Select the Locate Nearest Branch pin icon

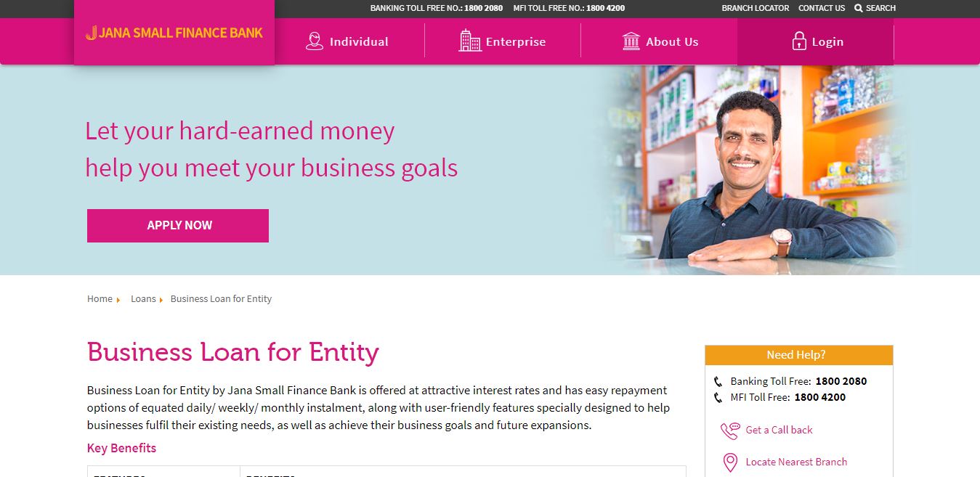coord(729,462)
